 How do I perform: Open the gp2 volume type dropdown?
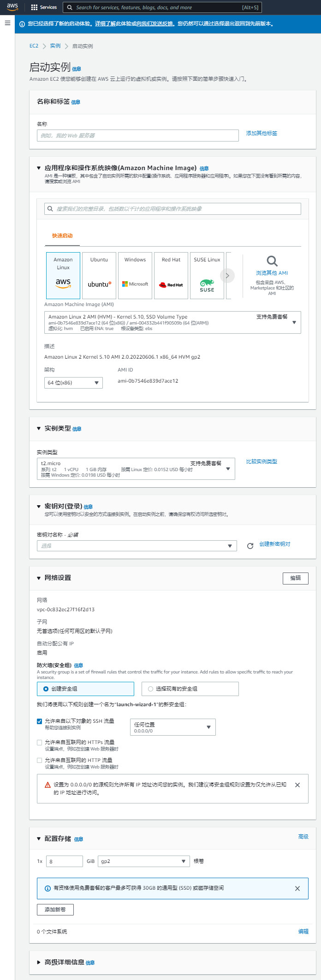click(x=144, y=861)
